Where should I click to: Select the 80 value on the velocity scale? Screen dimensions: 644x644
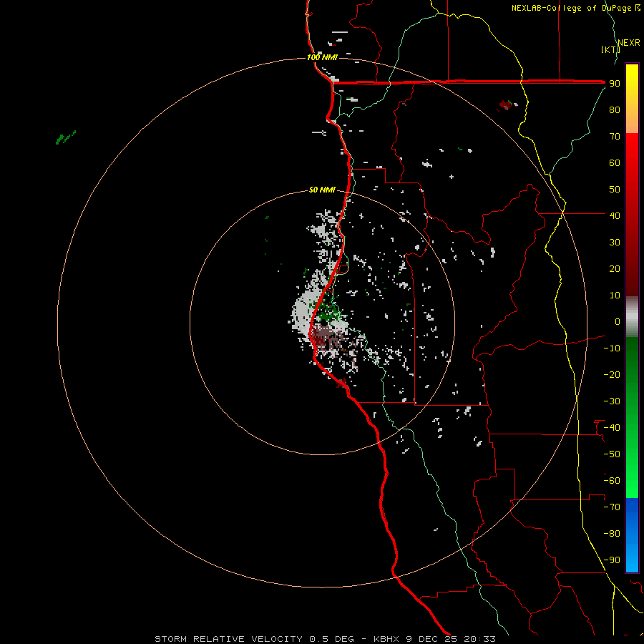[x=615, y=109]
